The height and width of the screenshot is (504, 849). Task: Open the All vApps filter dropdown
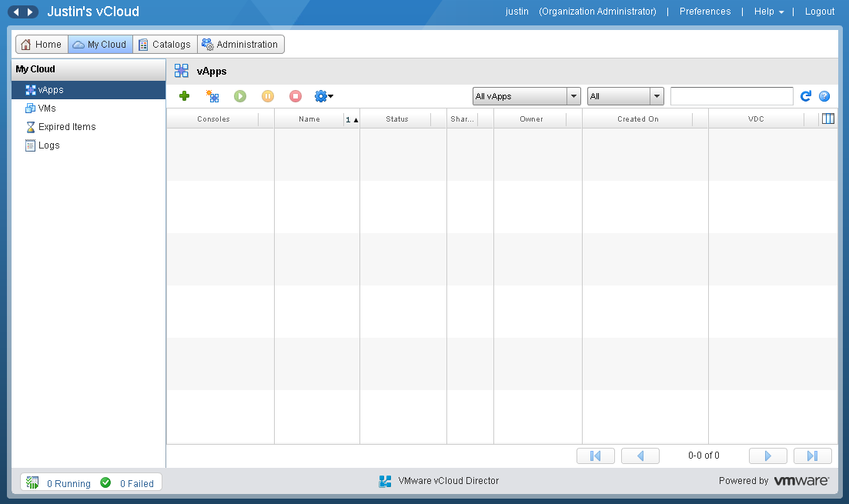coord(526,96)
